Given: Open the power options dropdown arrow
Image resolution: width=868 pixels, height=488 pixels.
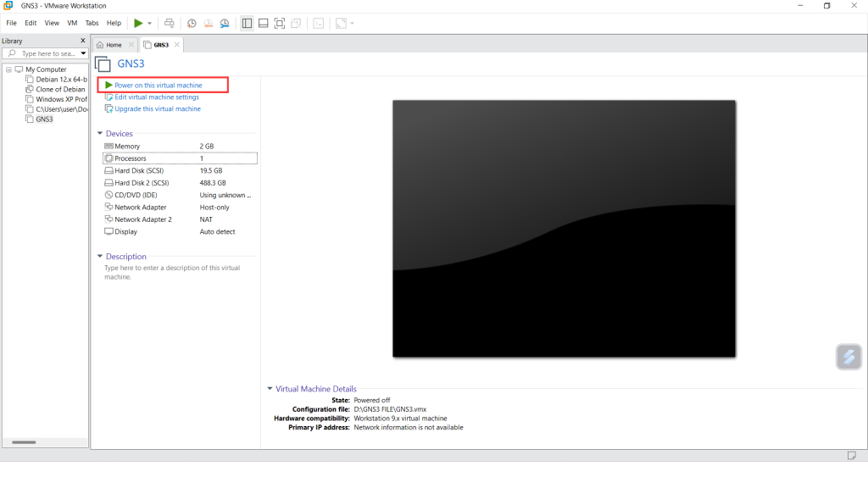Looking at the screenshot, I should tap(150, 23).
